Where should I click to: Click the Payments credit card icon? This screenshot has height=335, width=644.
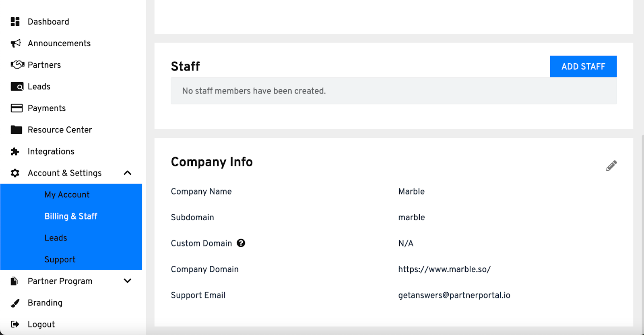pos(17,108)
